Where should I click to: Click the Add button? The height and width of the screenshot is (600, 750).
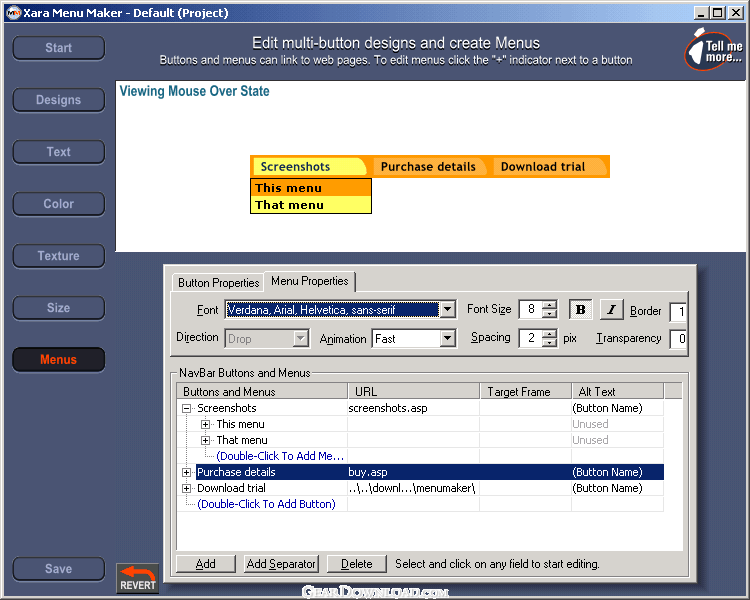(206, 564)
